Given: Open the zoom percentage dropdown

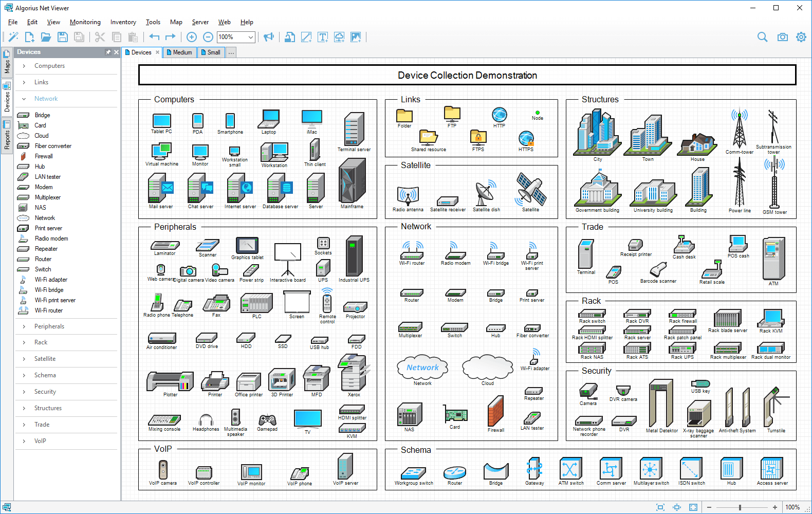Looking at the screenshot, I should tap(251, 37).
